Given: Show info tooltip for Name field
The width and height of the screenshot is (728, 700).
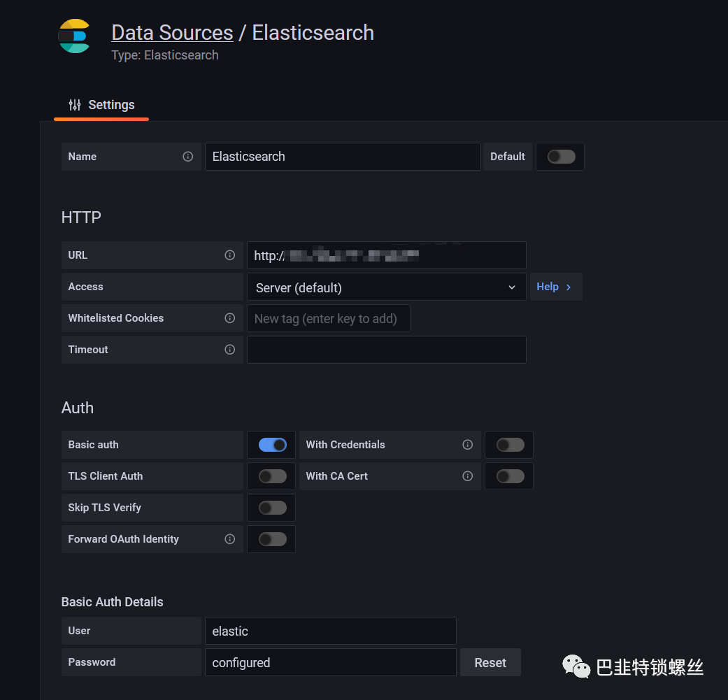Looking at the screenshot, I should [187, 157].
